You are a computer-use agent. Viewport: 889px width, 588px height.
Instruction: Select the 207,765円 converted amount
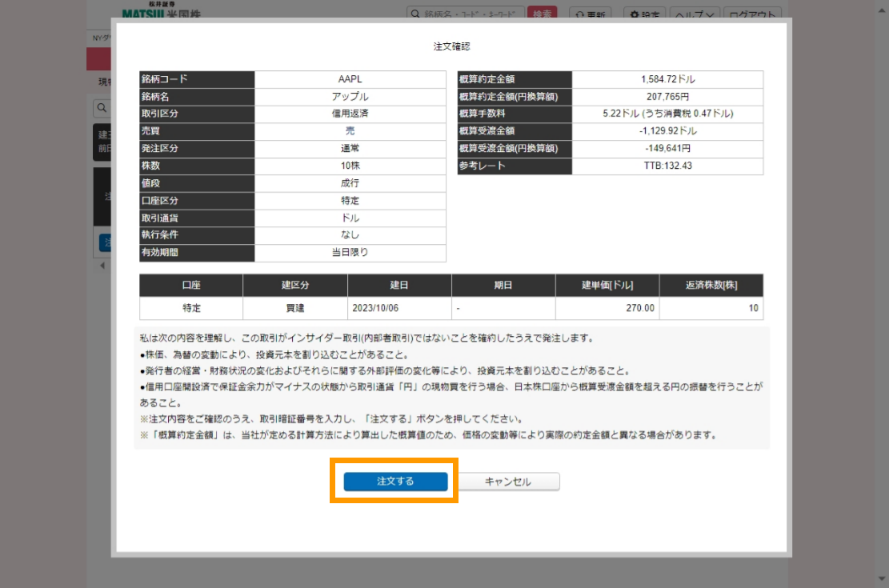(667, 96)
